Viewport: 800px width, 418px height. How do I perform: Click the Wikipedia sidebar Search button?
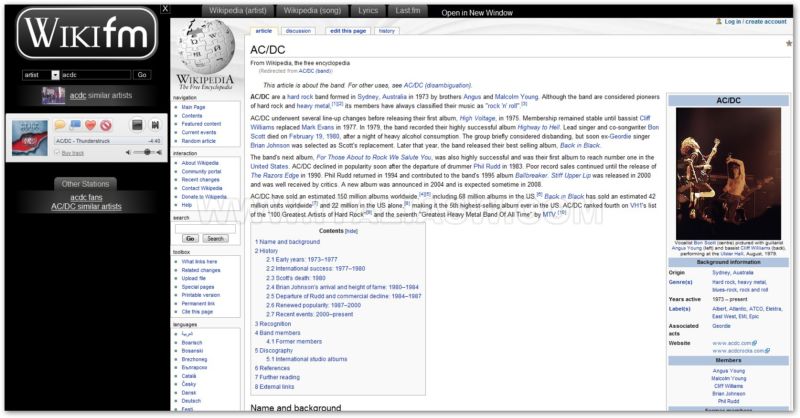(215, 239)
